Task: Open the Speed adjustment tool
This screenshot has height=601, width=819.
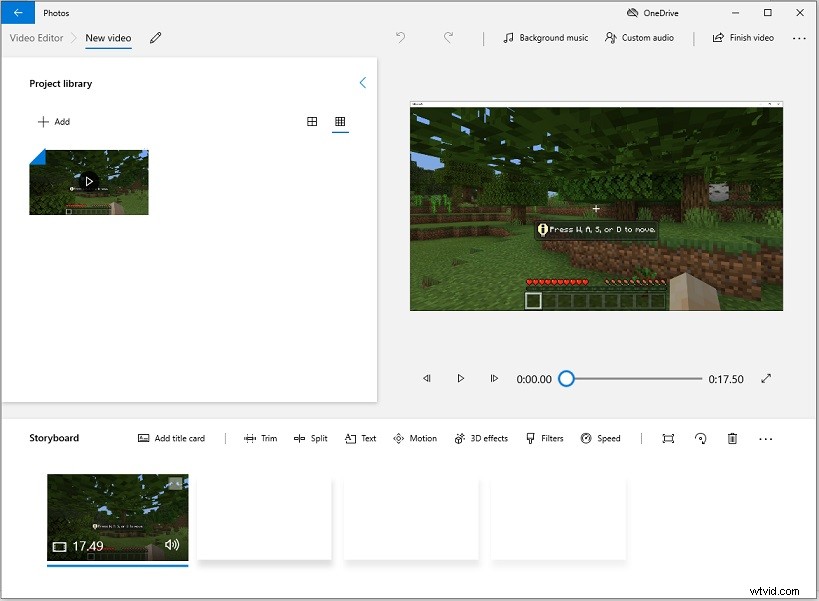Action: (600, 438)
